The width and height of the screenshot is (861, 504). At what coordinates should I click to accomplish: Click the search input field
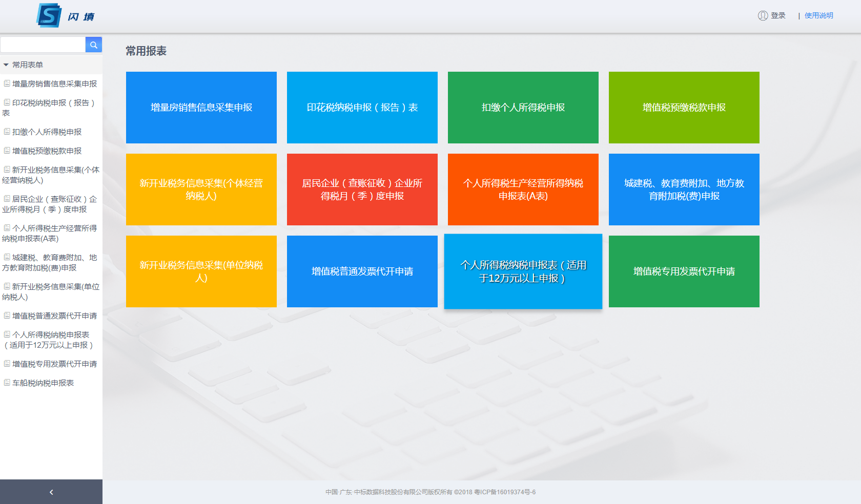click(x=43, y=45)
